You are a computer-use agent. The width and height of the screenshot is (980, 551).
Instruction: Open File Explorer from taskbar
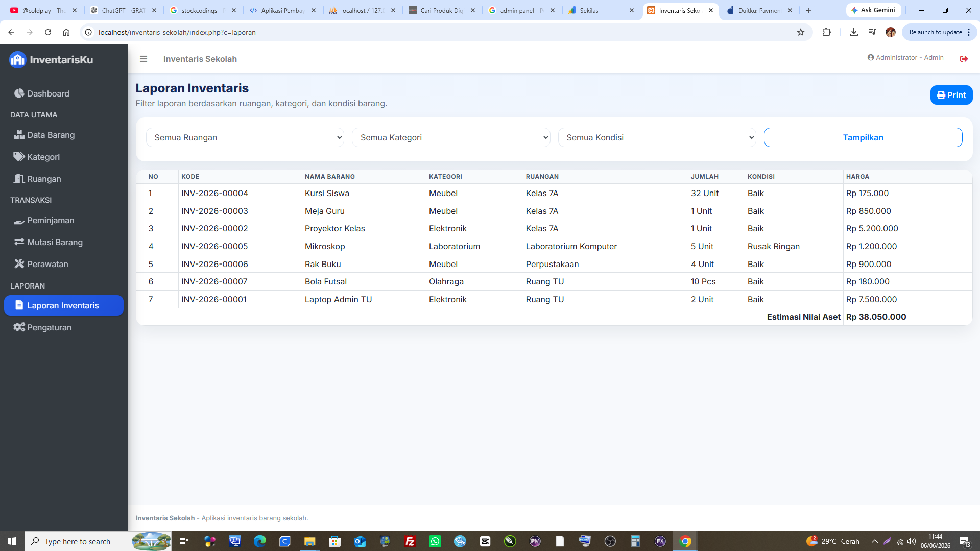310,541
